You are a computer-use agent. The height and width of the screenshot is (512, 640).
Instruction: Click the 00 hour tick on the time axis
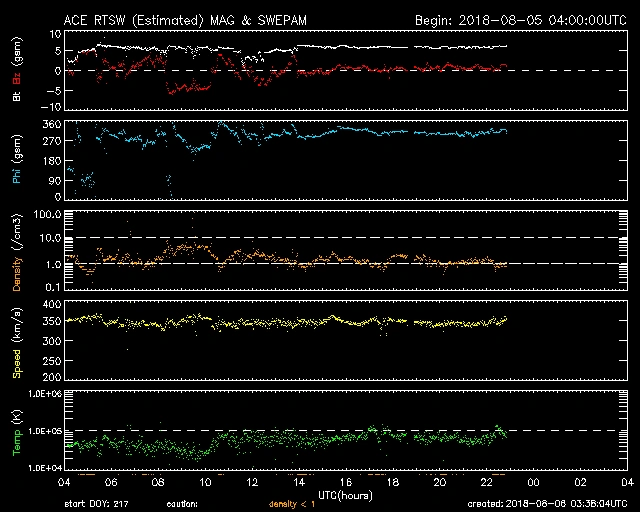(533, 482)
